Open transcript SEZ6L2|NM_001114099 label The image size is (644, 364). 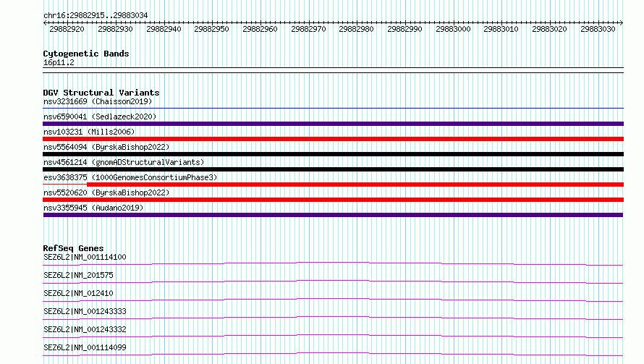85,347
